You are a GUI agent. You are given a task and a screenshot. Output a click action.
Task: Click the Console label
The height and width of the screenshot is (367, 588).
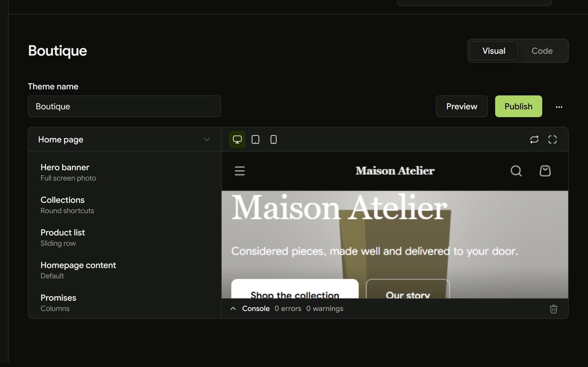tap(256, 309)
